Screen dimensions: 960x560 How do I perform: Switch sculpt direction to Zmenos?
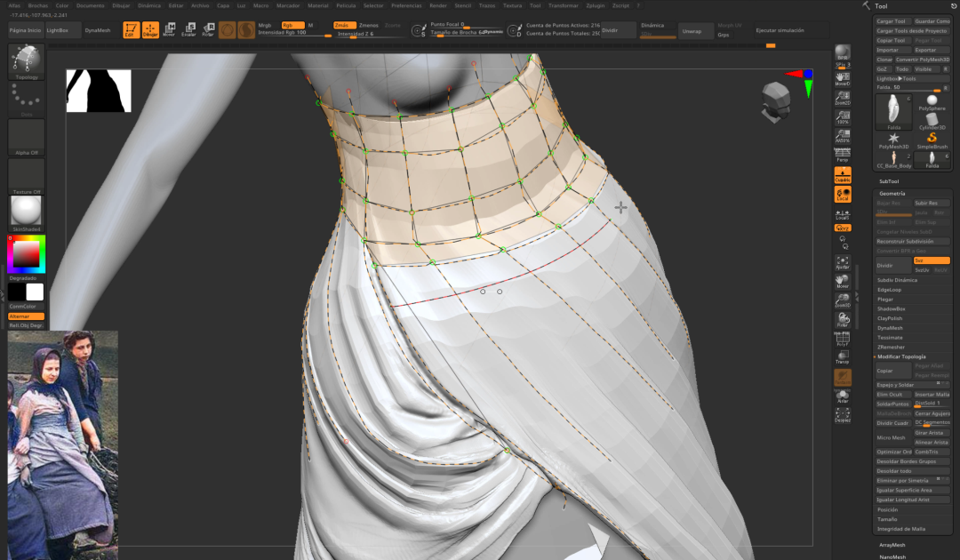(367, 26)
